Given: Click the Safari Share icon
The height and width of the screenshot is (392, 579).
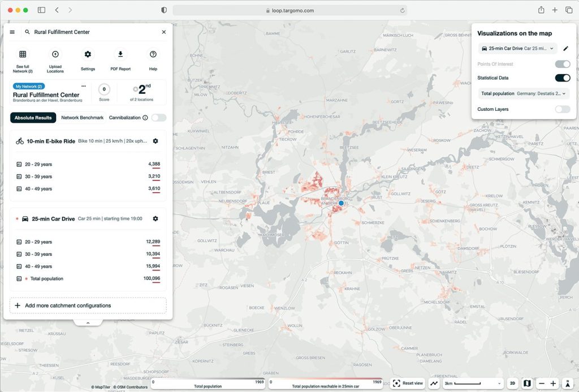Looking at the screenshot, I should 541,10.
